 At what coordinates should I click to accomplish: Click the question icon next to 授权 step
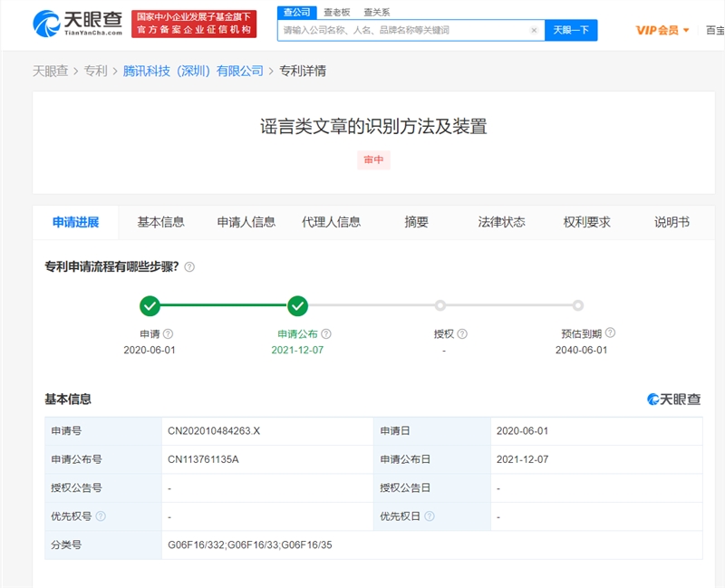click(462, 334)
